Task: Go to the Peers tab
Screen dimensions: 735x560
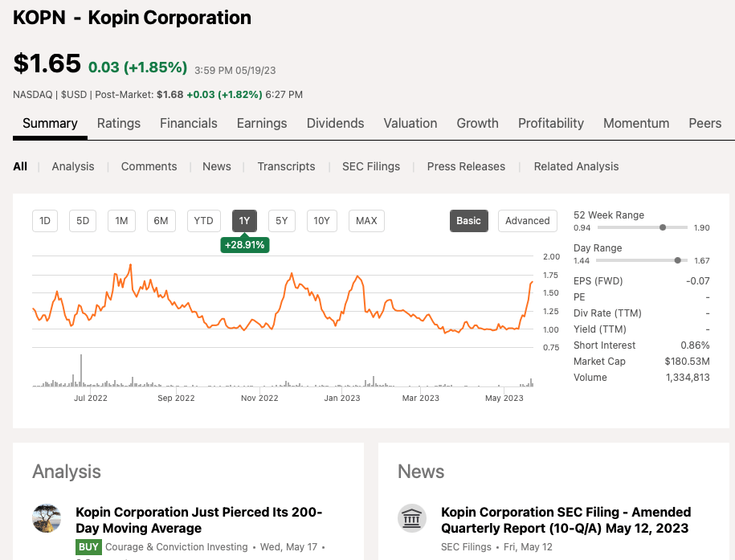Action: (704, 123)
